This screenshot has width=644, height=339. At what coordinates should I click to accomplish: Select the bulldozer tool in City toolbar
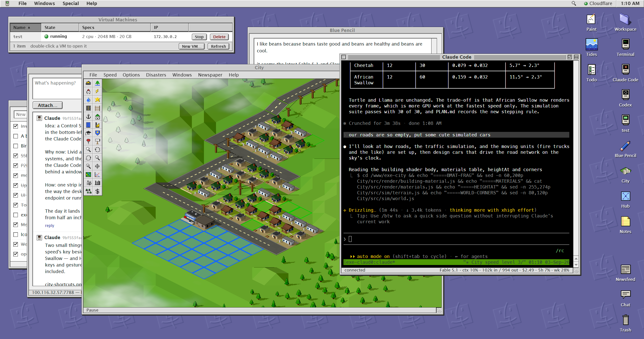coord(88,83)
